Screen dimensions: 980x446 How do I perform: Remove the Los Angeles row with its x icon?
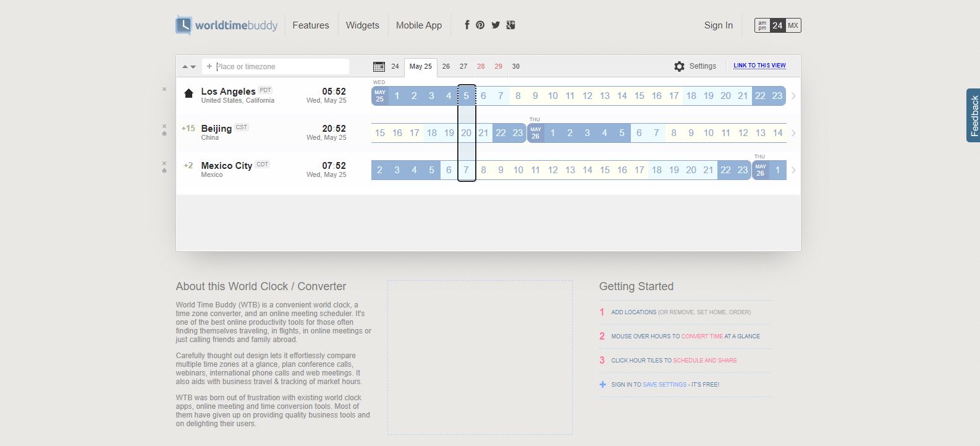point(164,89)
